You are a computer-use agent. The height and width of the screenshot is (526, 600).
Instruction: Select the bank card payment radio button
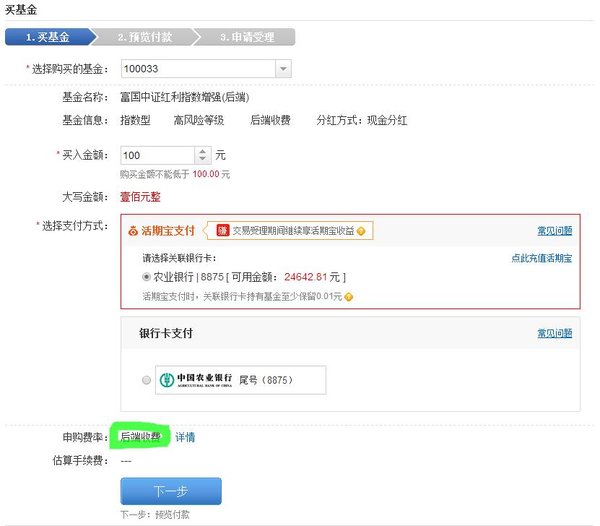pyautogui.click(x=146, y=380)
